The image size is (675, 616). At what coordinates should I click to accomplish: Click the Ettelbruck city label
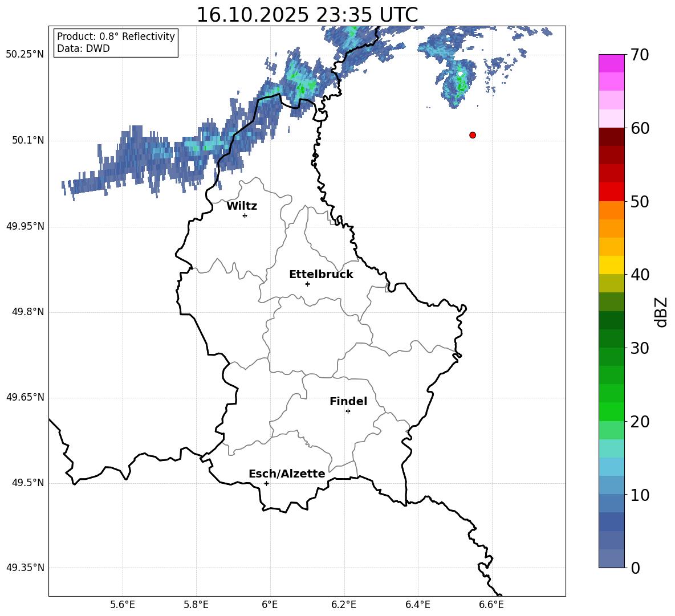321,275
